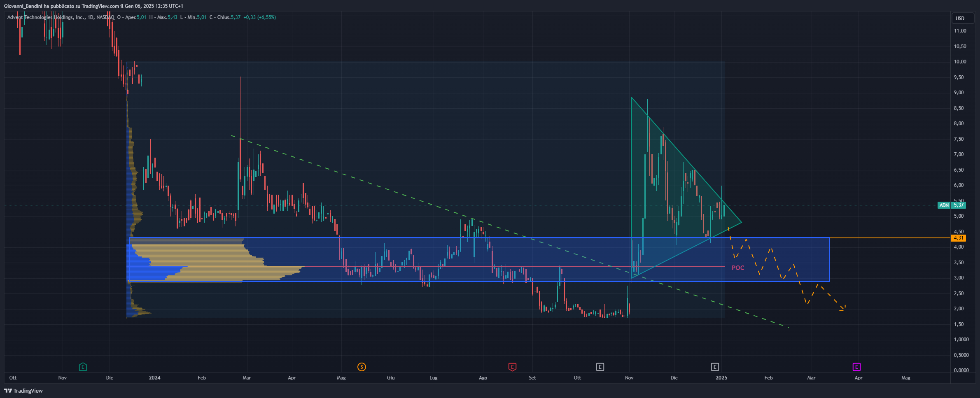Click the 9,00 price axis label

tap(959, 93)
